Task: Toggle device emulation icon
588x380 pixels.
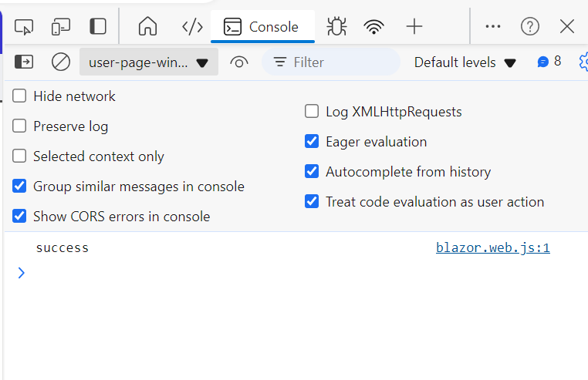Action: (61, 27)
